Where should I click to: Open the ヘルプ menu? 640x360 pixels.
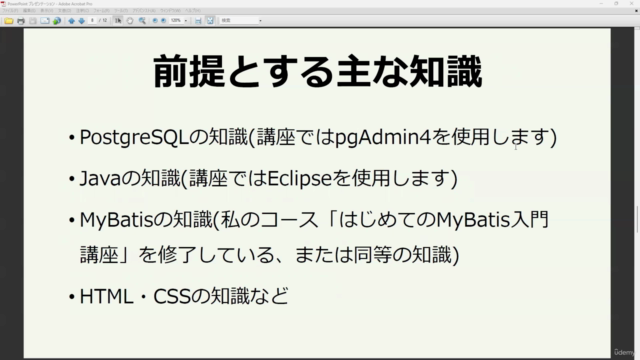(x=193, y=11)
